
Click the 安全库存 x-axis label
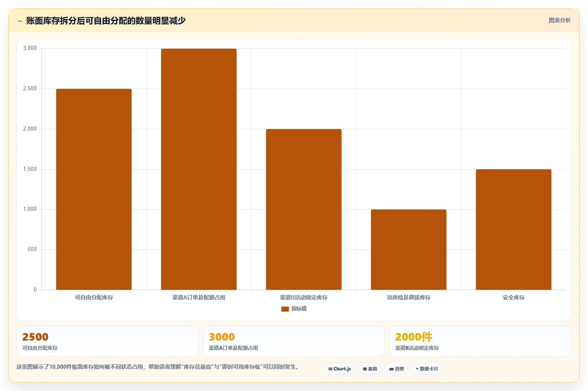click(x=514, y=297)
